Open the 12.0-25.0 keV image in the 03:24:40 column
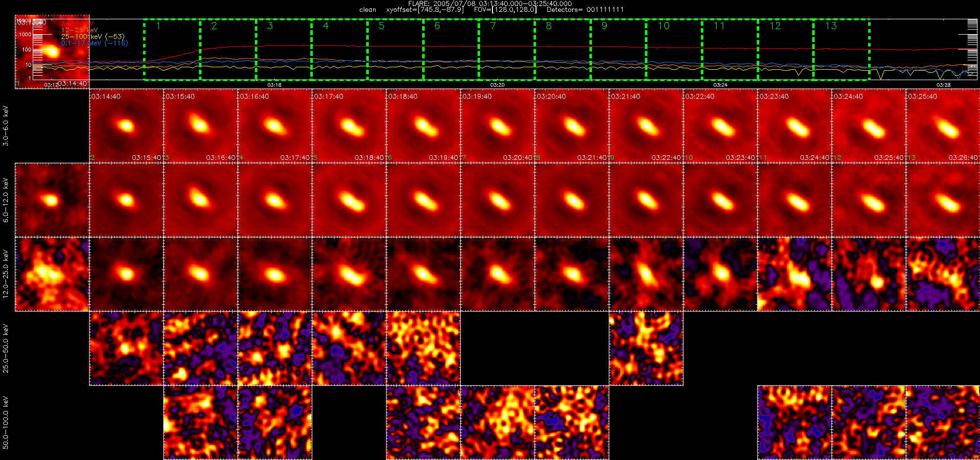Screen dimensions: 980x460 (869, 274)
